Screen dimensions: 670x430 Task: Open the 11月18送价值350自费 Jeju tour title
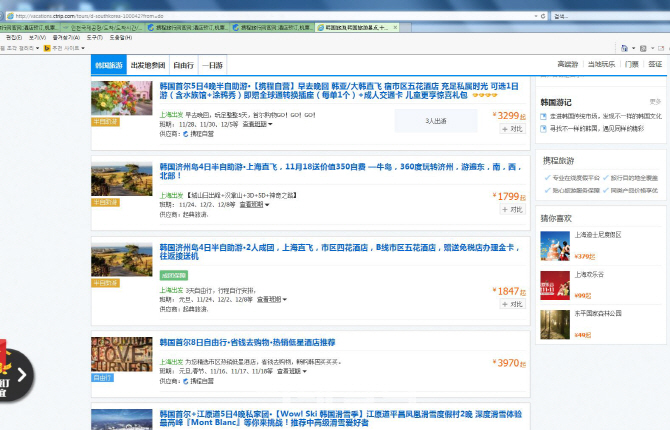coord(340,171)
